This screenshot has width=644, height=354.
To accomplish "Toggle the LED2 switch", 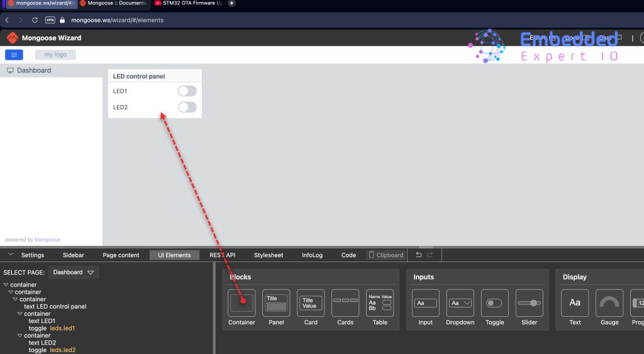I will click(x=187, y=108).
